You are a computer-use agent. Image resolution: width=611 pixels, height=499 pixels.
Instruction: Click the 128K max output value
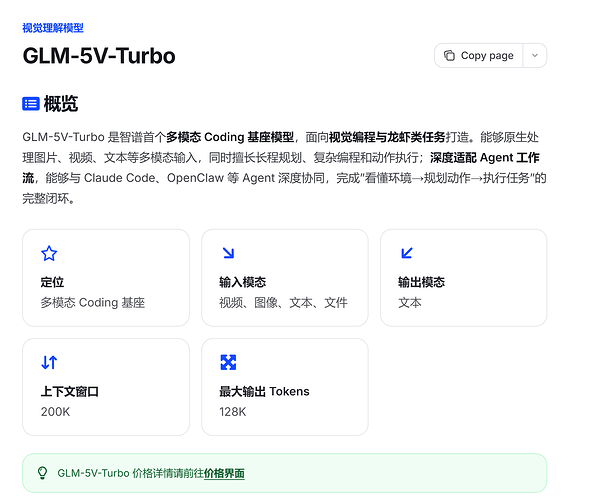coord(233,412)
